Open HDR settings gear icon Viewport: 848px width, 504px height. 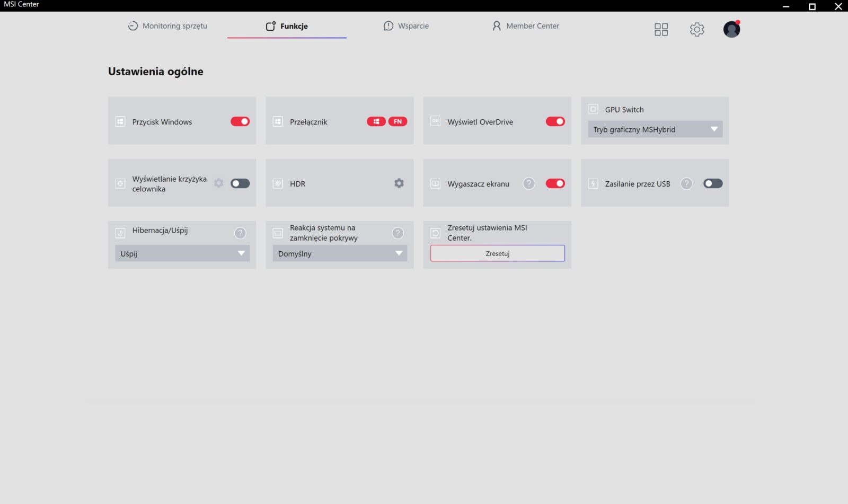[x=399, y=183]
